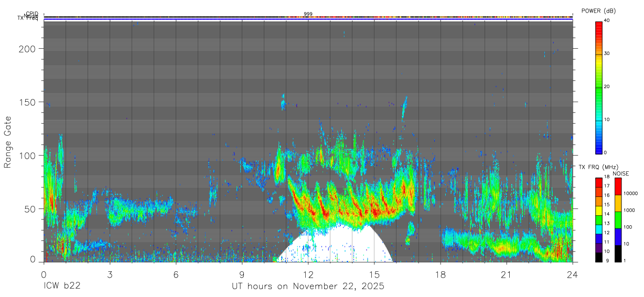Screen dimensions: 644x297
Task: Click the 20 label on POWER colorbar
Action: 606,86
